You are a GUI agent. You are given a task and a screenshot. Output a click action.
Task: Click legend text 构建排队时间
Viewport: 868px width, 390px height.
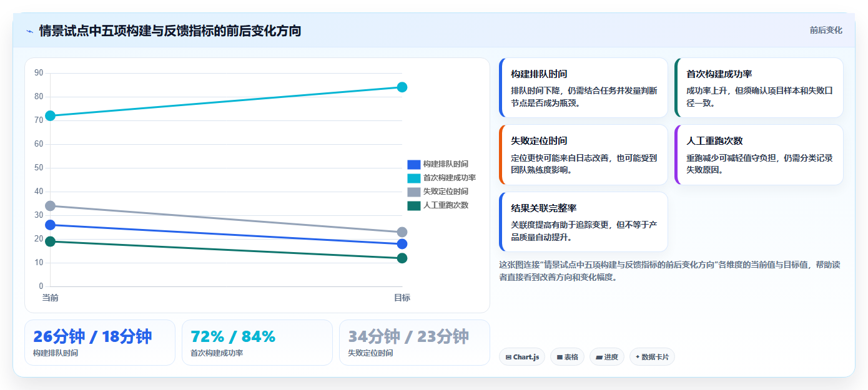[445, 164]
